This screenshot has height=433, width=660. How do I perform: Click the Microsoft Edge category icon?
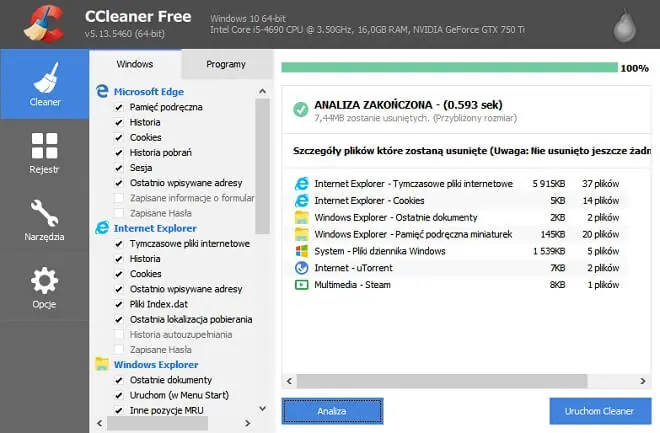[102, 91]
